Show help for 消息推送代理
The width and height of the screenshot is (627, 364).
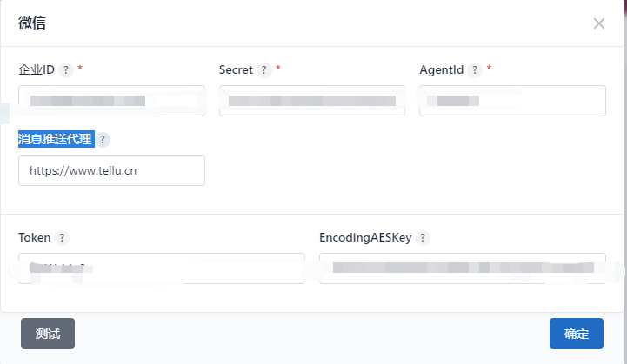click(103, 140)
